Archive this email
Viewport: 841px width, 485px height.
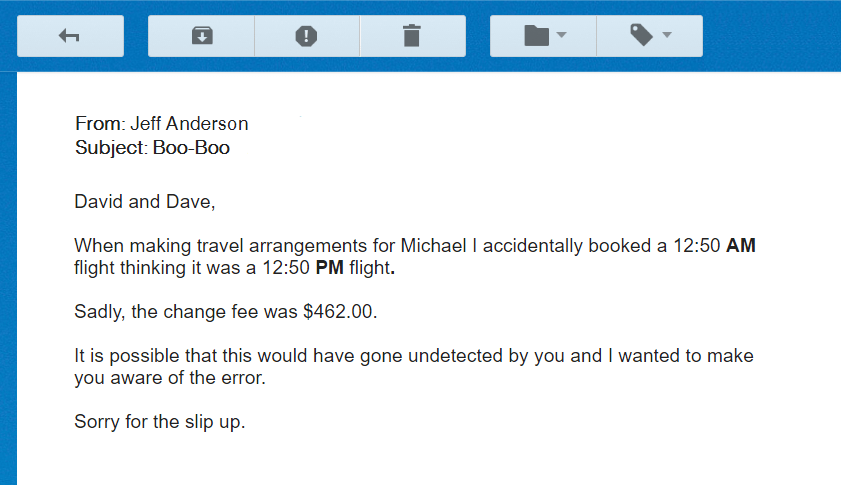point(201,36)
